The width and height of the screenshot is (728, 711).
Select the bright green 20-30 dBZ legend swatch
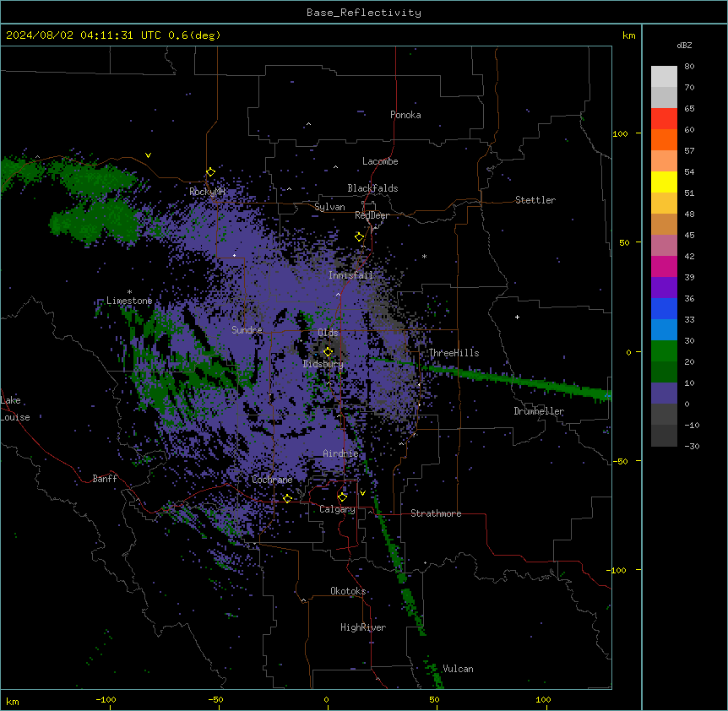coord(664,351)
